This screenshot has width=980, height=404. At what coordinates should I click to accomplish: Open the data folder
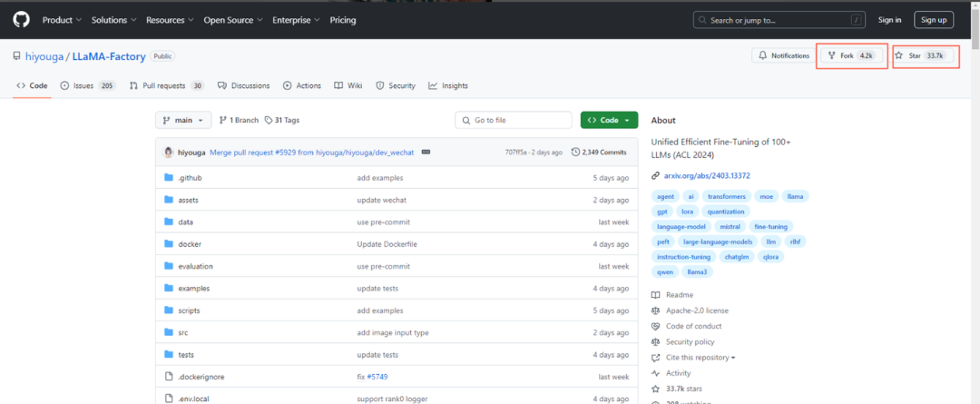pos(185,222)
